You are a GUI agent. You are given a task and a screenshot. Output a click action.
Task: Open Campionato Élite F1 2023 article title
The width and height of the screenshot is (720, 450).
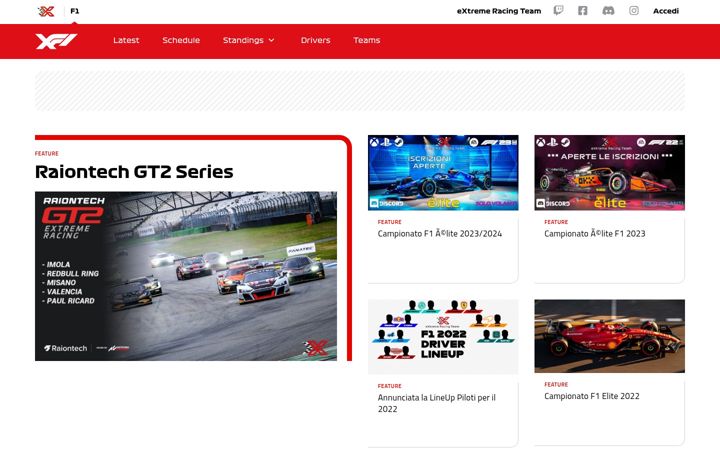595,234
